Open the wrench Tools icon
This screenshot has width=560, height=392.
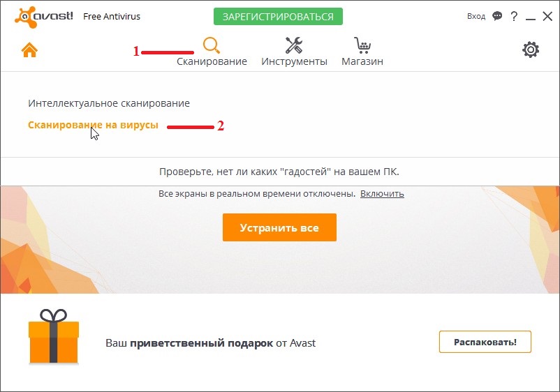(x=294, y=45)
